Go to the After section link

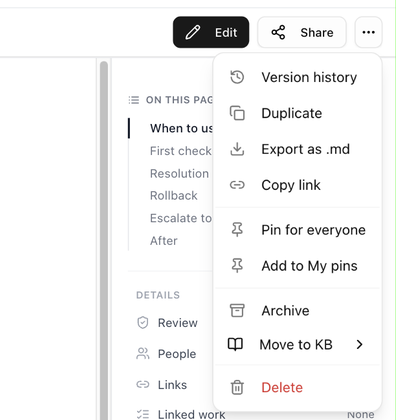[x=164, y=241]
